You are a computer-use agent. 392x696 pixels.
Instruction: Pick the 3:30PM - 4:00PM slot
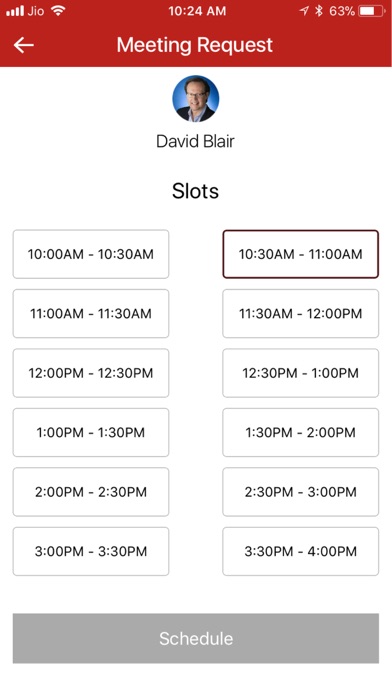pos(301,551)
